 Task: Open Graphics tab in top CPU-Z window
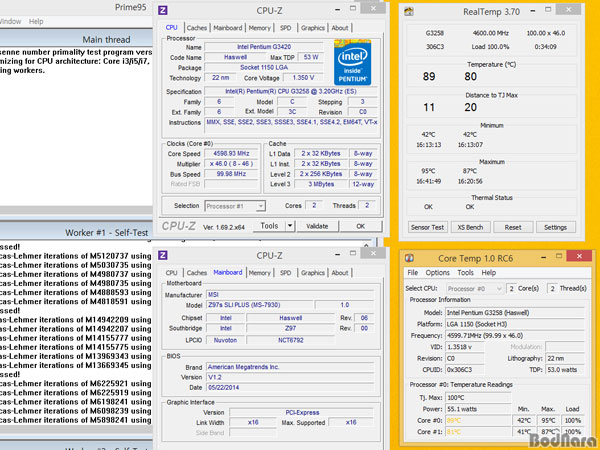click(313, 28)
